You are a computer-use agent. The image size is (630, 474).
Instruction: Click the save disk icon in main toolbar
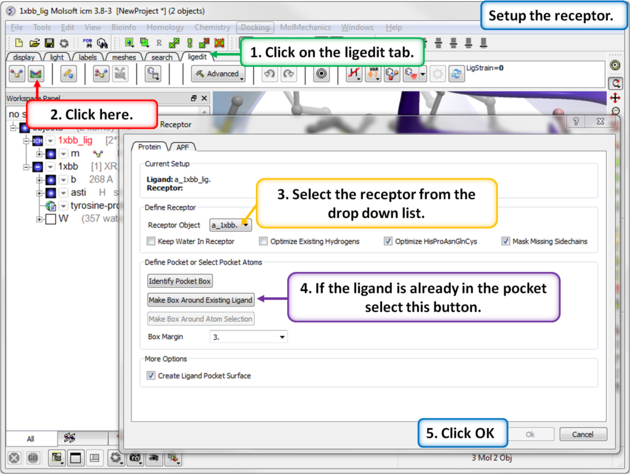pyautogui.click(x=47, y=43)
